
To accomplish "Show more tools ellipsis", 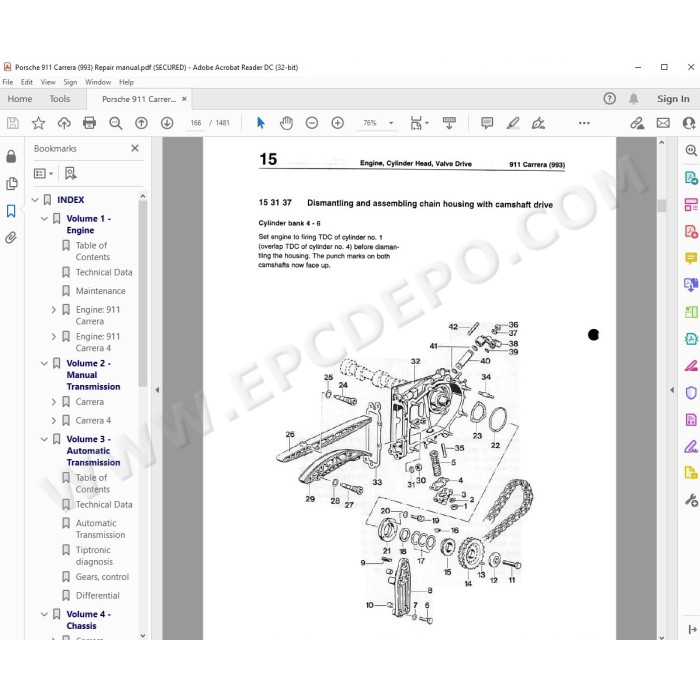I will coord(584,123).
